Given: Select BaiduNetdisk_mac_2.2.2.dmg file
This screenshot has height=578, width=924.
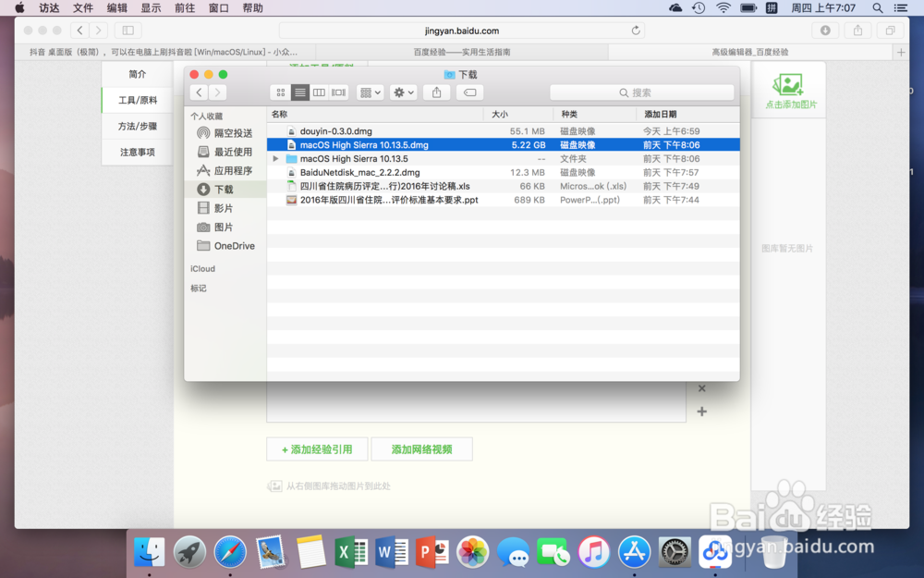Looking at the screenshot, I should (504, 172).
